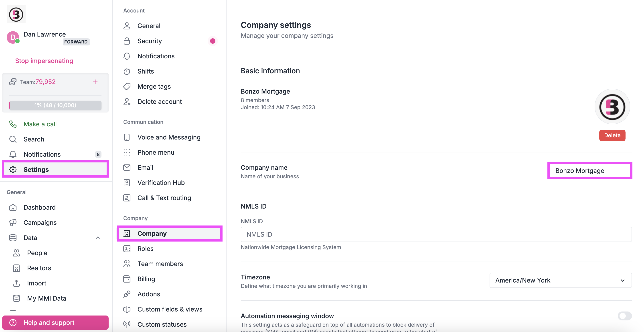Image resolution: width=644 pixels, height=332 pixels.
Task: Click the My MMI Data icon
Action: [16, 298]
